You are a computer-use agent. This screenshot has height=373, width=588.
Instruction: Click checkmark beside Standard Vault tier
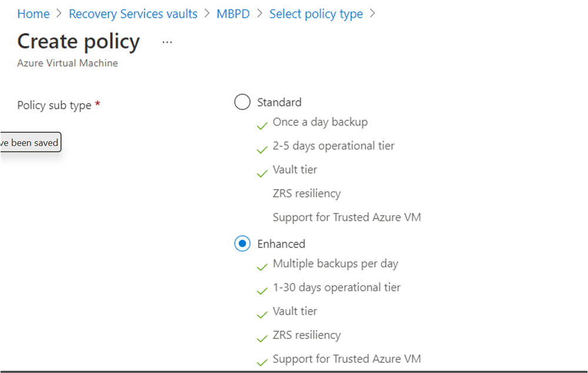coord(262,173)
